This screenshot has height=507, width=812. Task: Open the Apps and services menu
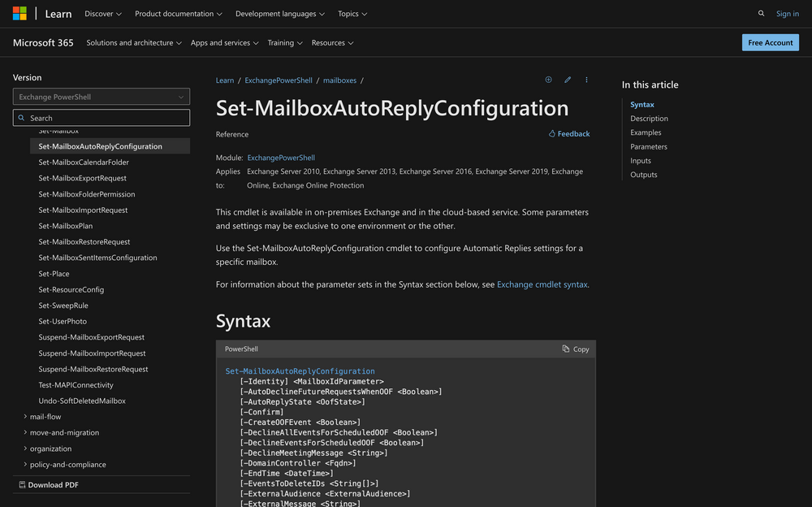[223, 42]
